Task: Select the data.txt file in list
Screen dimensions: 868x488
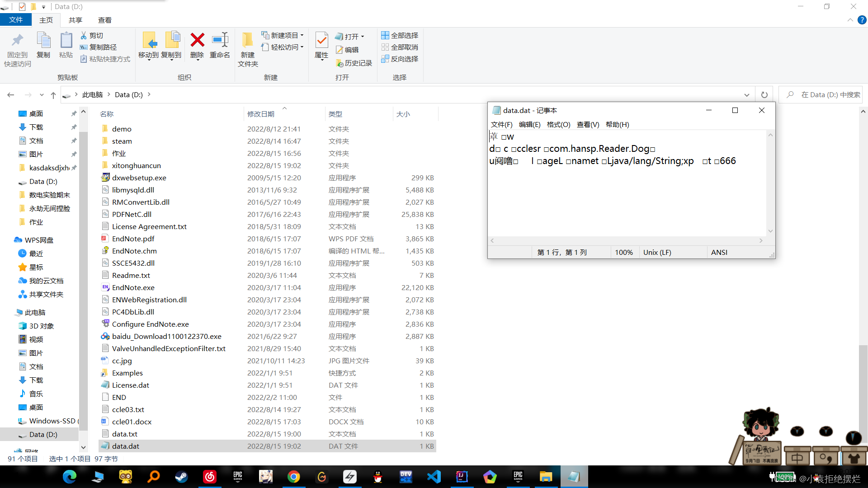Action: tap(125, 434)
